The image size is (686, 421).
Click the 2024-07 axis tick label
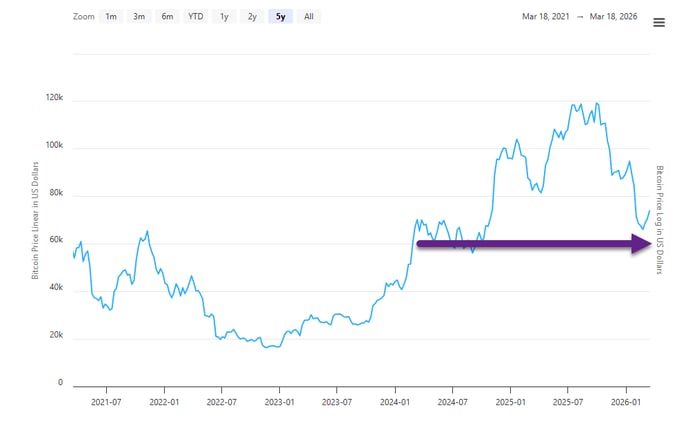452,402
